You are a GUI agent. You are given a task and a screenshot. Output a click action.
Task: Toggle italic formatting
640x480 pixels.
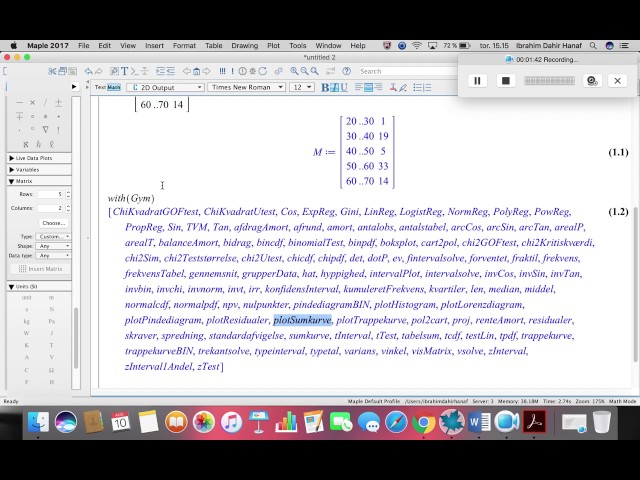[x=334, y=87]
